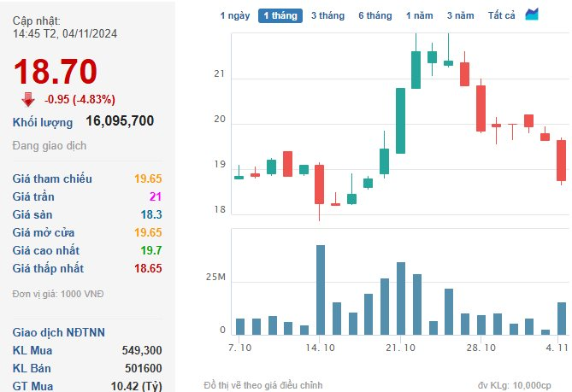This screenshot has width=572, height=392.
Task: Click the last red candlestick at 4.11
Action: coord(562,161)
